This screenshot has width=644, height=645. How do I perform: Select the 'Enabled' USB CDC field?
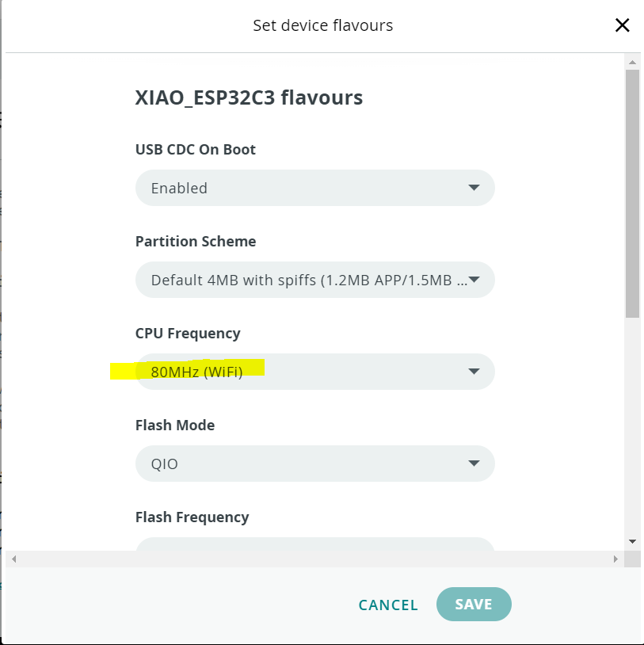315,188
